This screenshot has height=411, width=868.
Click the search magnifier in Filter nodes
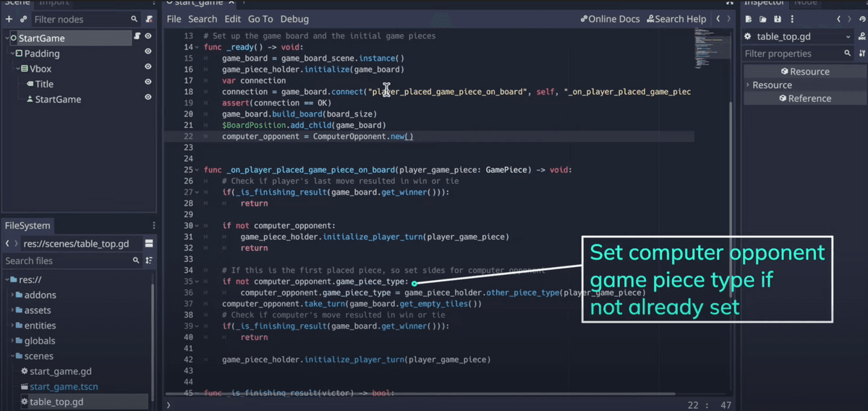(134, 20)
